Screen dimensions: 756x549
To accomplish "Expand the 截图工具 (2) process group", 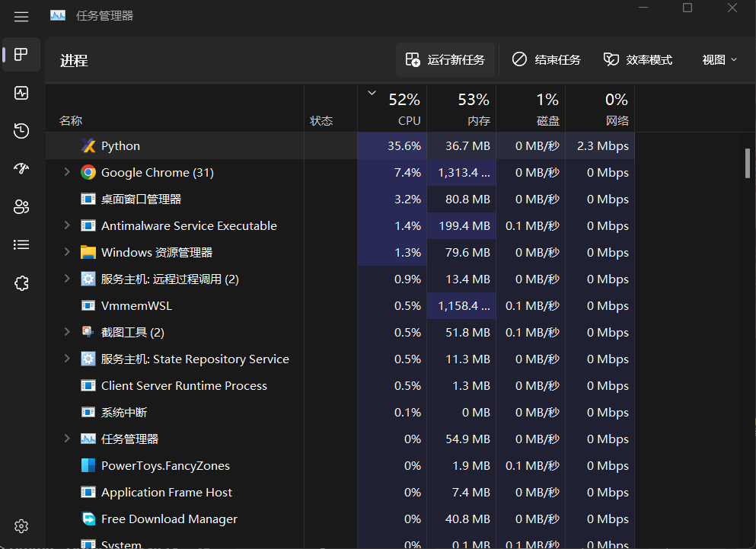I will [67, 332].
